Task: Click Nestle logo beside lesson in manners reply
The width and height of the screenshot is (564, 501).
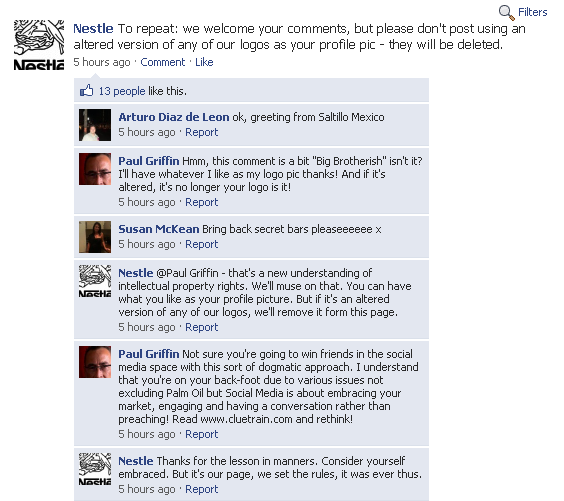Action: click(95, 469)
